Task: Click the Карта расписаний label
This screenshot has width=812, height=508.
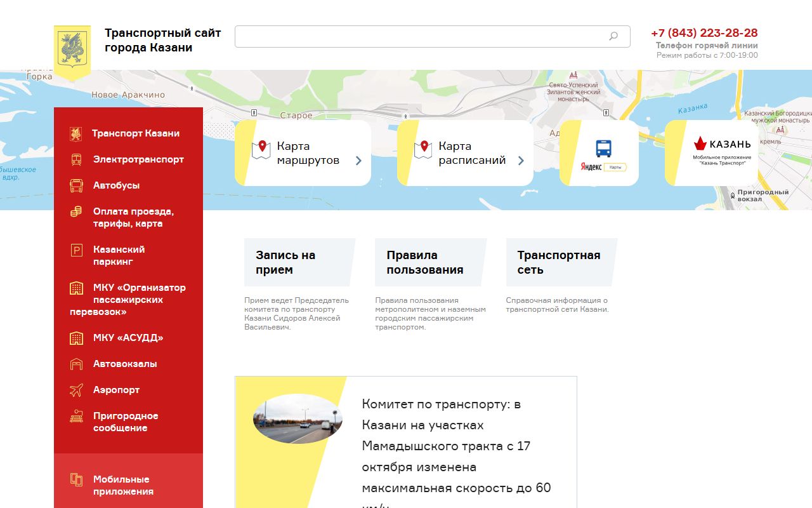Action: tap(472, 153)
